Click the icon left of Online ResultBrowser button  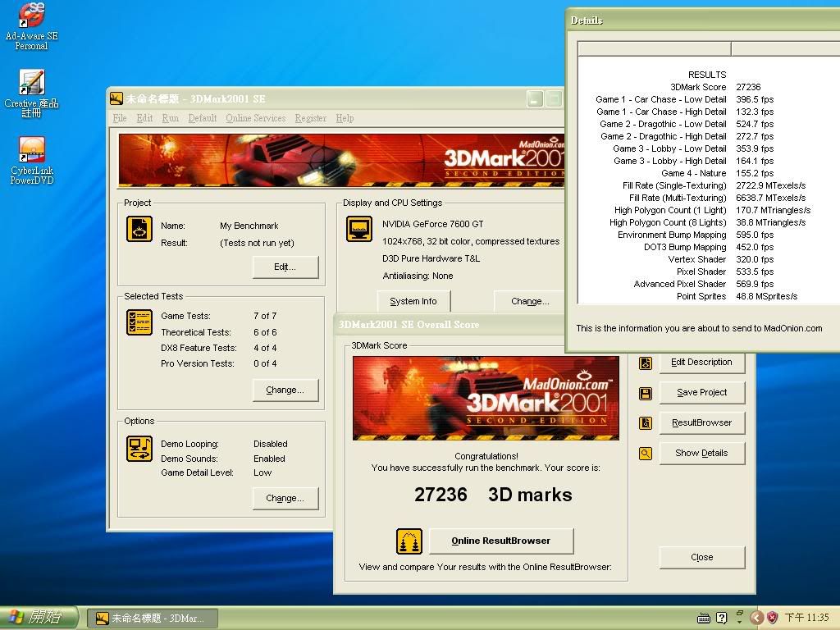tap(409, 541)
